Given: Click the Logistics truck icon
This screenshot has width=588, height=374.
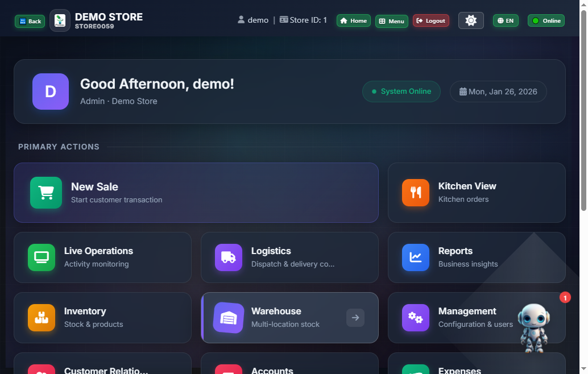Looking at the screenshot, I should click(x=229, y=257).
